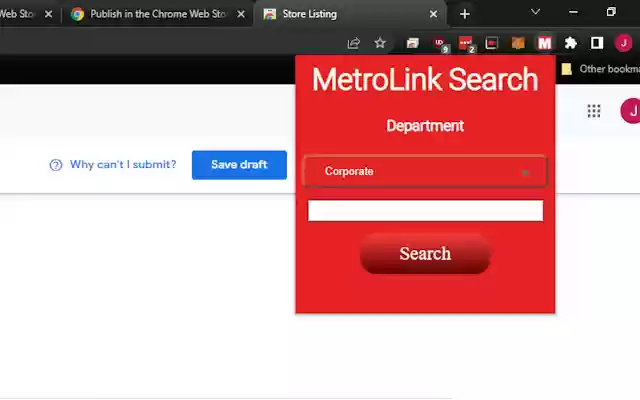The height and width of the screenshot is (400, 640).
Task: Open the Extensions puzzle piece menu
Action: tap(571, 43)
